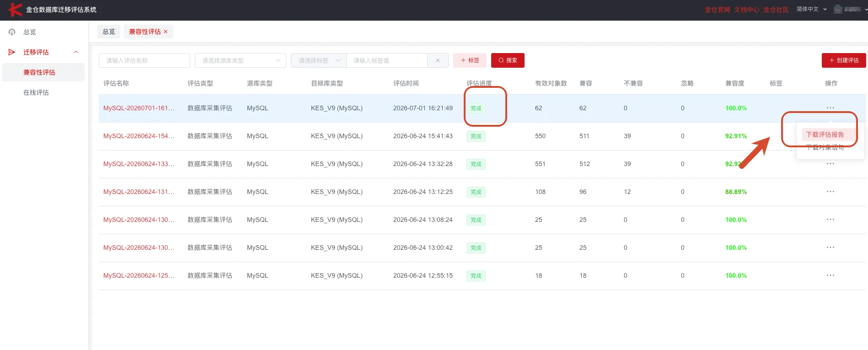Click the 搜索 button
The image size is (868, 350).
pos(508,60)
